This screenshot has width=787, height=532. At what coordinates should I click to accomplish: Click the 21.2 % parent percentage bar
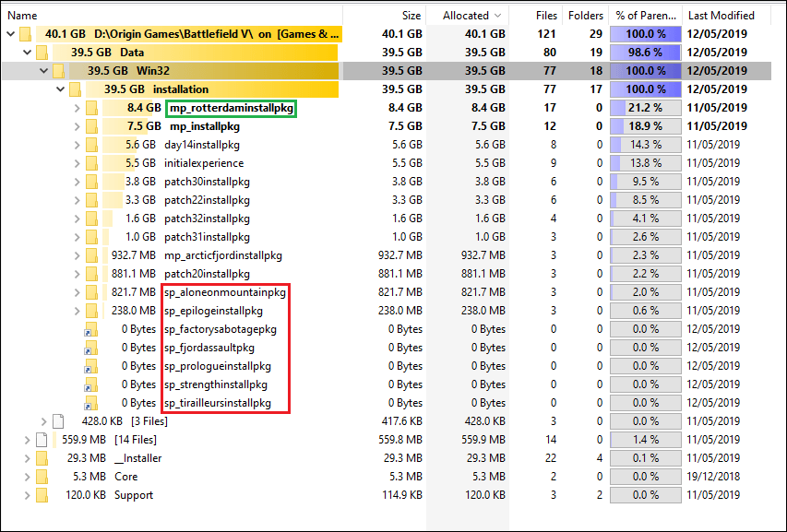646,108
